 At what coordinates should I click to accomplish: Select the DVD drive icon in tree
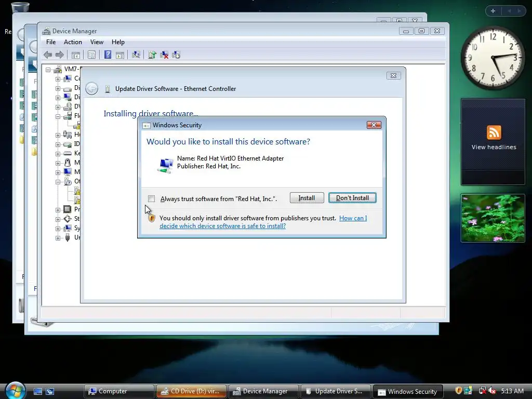[x=68, y=107]
